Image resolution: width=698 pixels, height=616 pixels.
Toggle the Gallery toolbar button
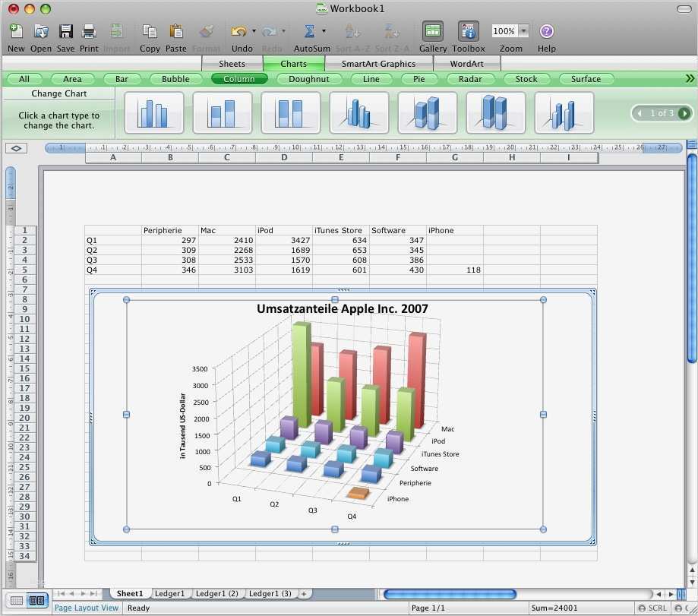point(433,31)
